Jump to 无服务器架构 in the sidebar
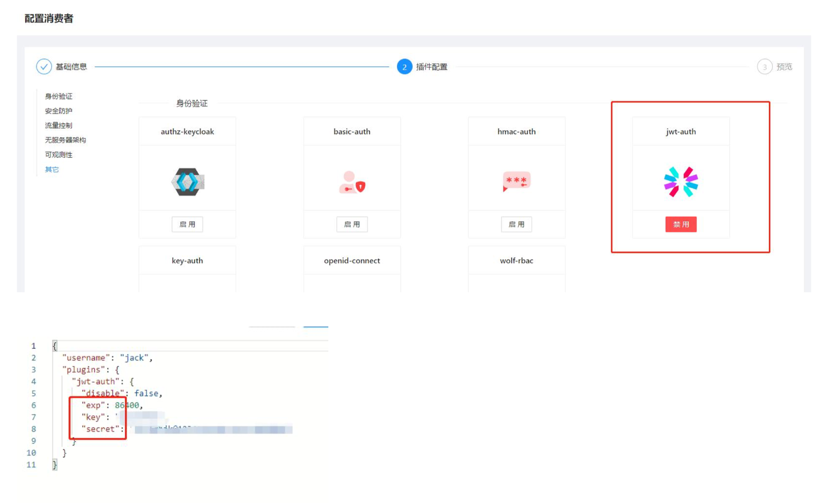 point(65,140)
